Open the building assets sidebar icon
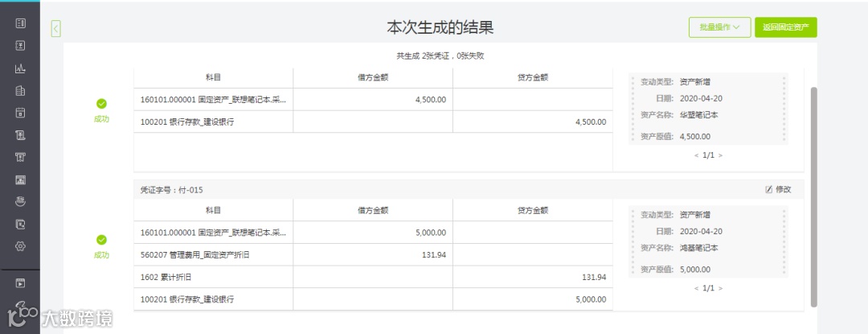868x334 pixels. [20, 91]
